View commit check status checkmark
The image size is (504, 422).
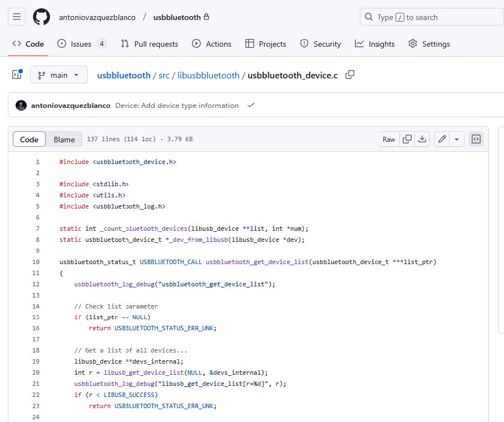(251, 105)
